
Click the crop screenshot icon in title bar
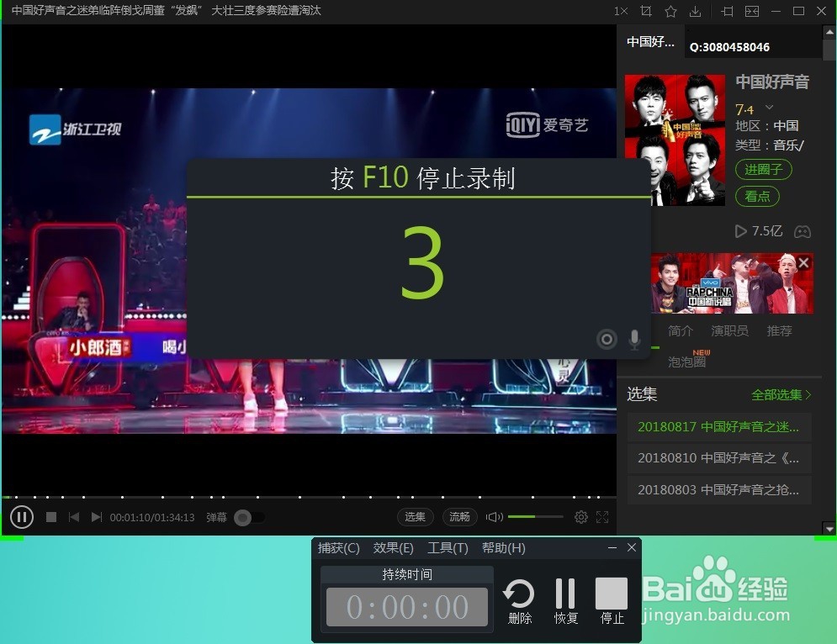646,11
